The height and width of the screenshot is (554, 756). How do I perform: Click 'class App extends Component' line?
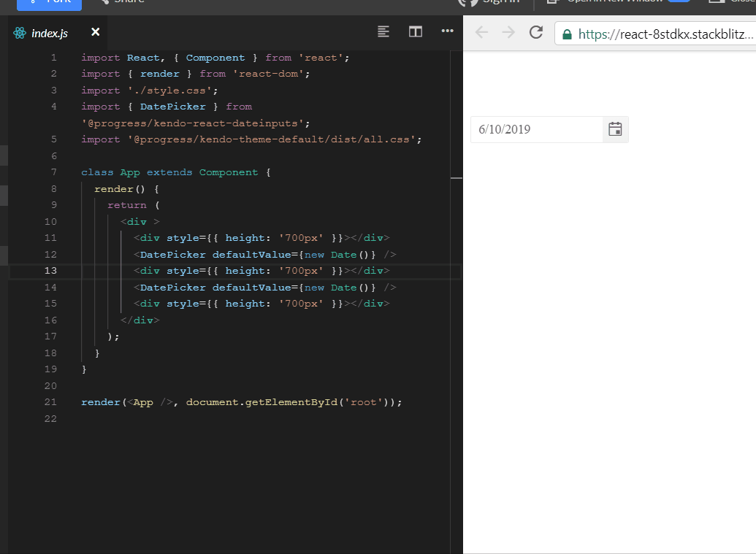[176, 172]
